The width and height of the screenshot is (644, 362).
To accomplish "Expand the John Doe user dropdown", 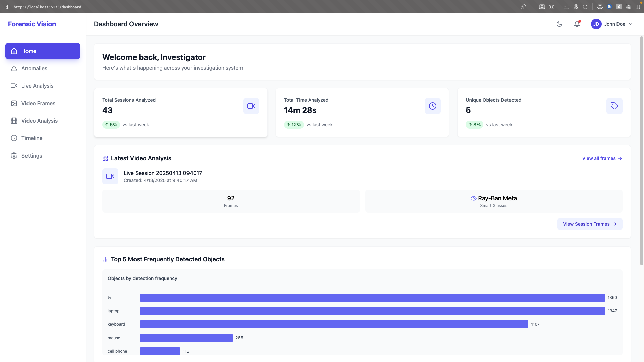I will [x=630, y=24].
